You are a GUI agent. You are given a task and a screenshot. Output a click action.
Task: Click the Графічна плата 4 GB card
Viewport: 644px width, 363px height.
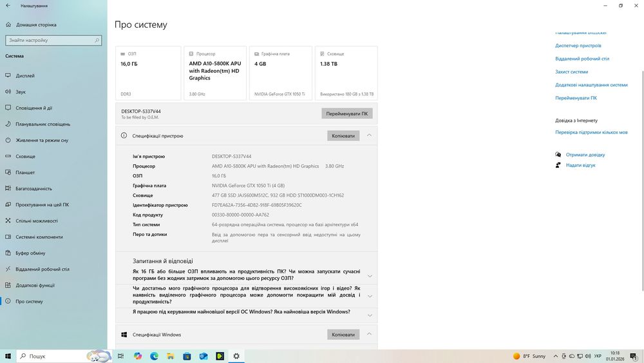pyautogui.click(x=281, y=73)
